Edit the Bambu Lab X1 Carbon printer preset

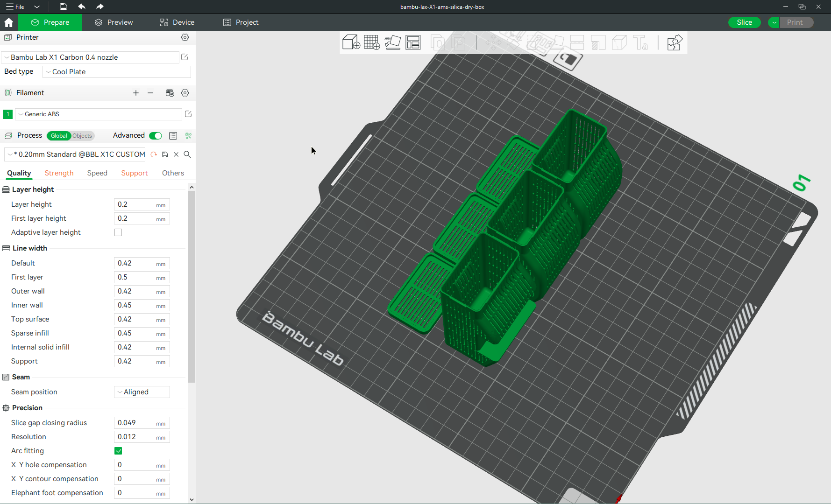pyautogui.click(x=185, y=57)
